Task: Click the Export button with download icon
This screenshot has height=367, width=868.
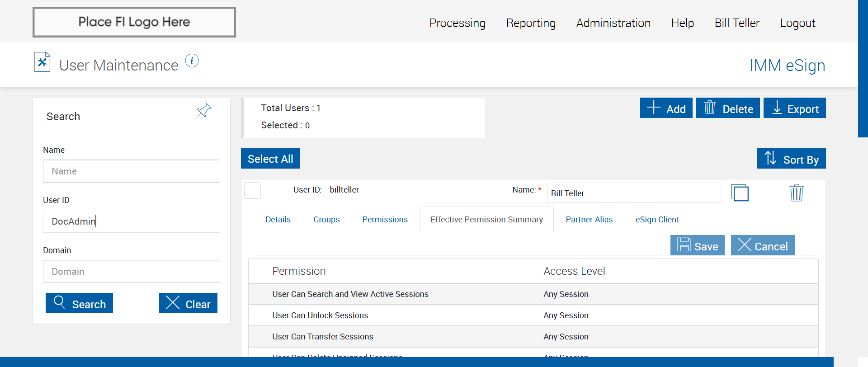Action: (x=794, y=108)
